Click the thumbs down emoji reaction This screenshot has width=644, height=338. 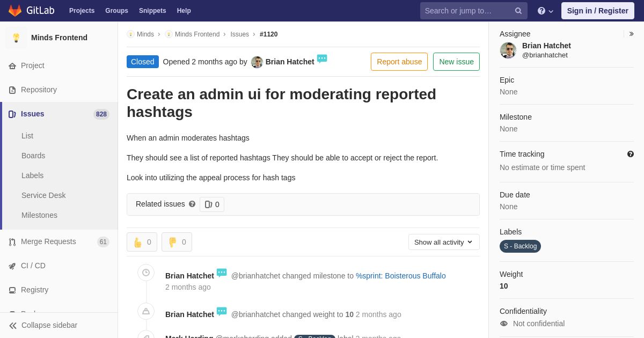tap(177, 242)
